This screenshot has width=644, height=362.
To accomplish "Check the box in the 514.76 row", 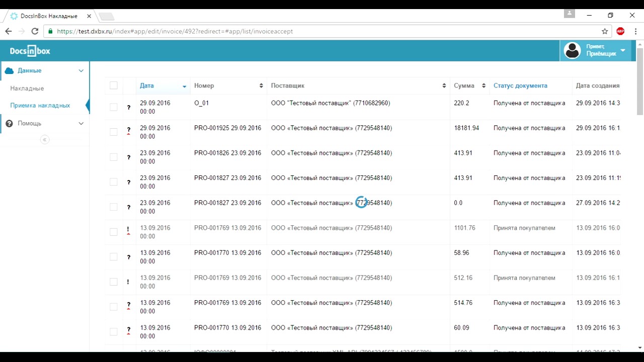I will (114, 307).
